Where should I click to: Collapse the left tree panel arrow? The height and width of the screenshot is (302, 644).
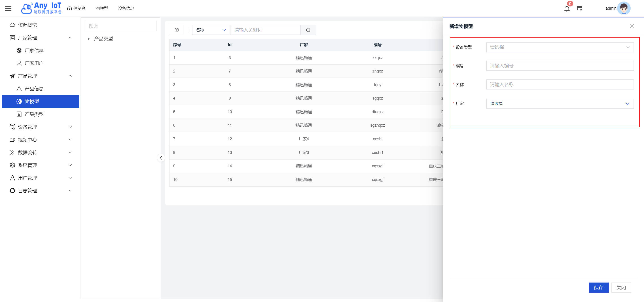pos(161,158)
